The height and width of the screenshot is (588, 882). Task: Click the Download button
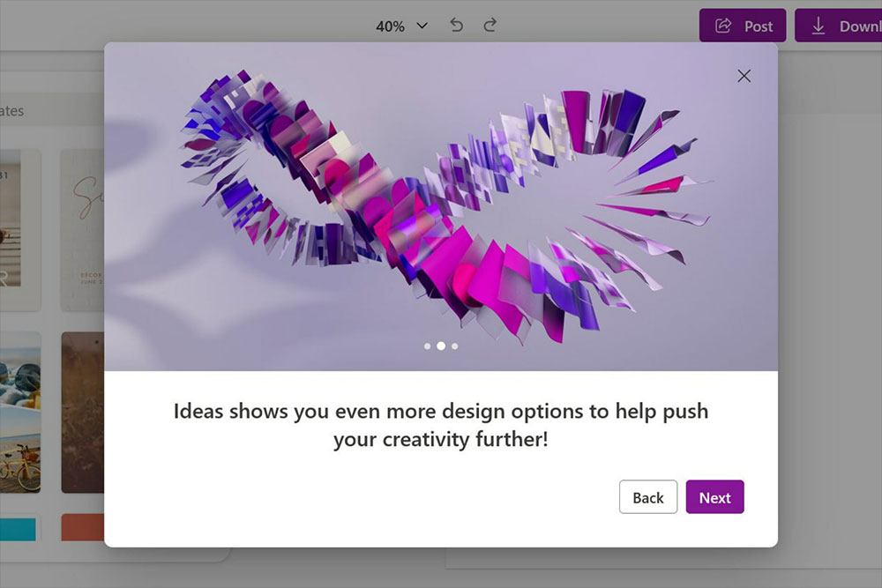point(838,26)
